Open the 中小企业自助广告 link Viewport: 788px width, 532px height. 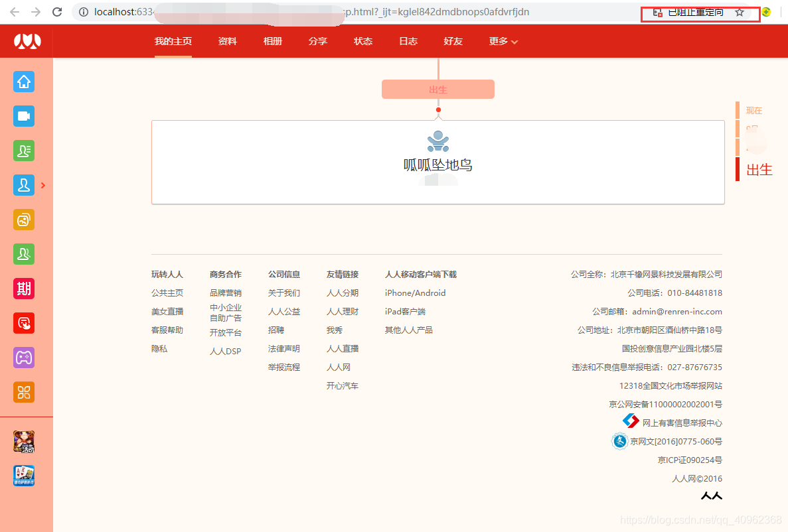click(226, 312)
